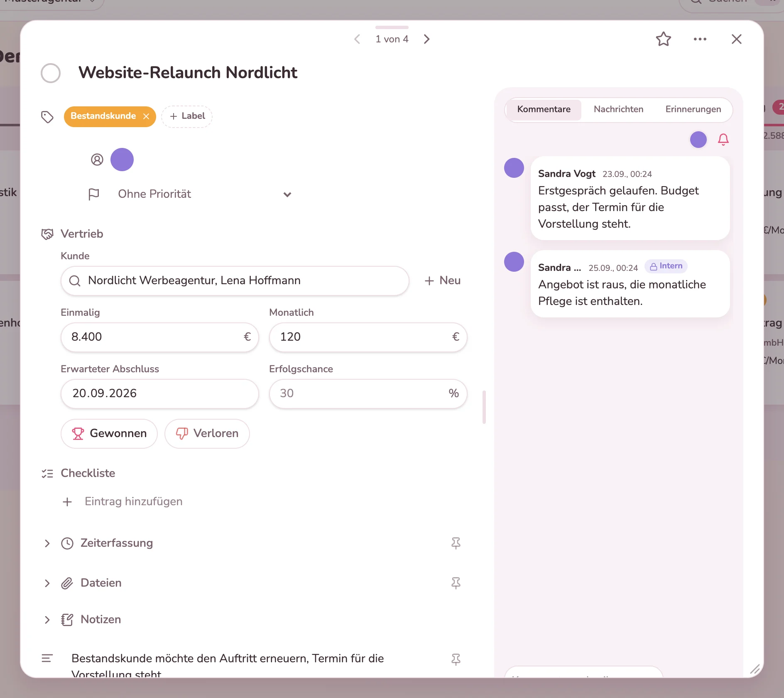This screenshot has height=698, width=784.
Task: Go to the next deal arrow
Action: [x=426, y=39]
